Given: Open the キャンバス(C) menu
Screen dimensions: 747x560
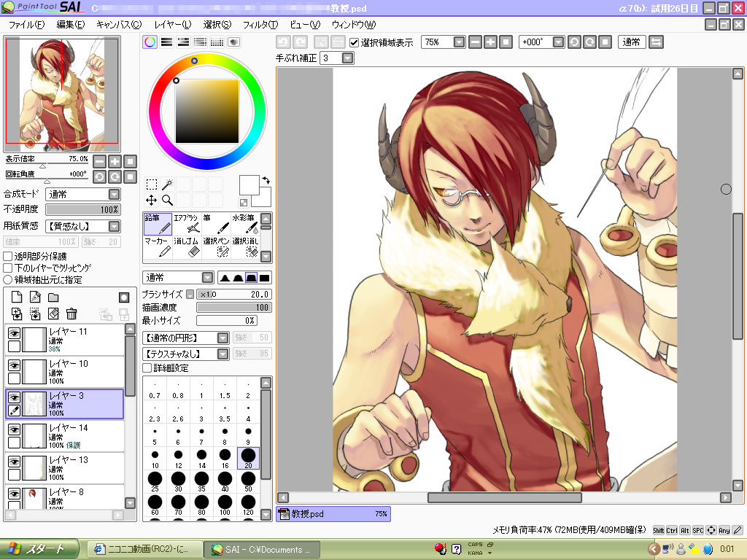Looking at the screenshot, I should [119, 25].
